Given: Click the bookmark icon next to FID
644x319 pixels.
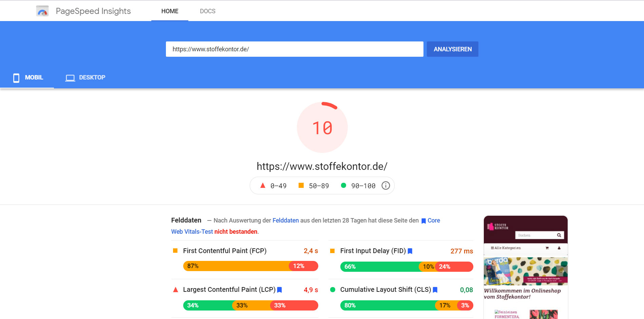Looking at the screenshot, I should pyautogui.click(x=410, y=251).
